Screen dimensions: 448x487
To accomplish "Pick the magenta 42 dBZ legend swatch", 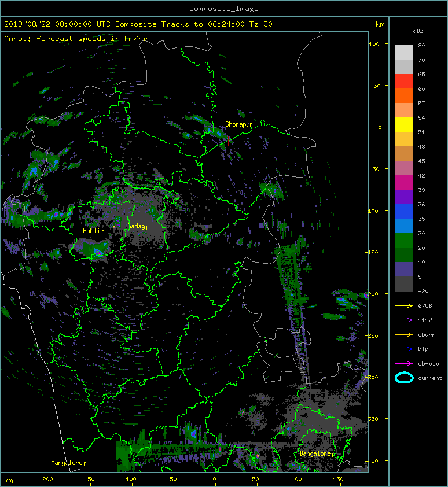I will coord(404,182).
